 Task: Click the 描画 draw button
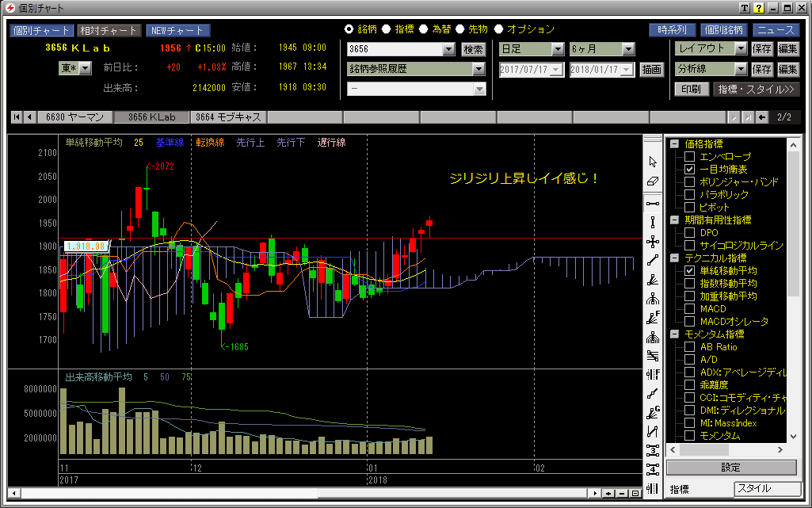tap(651, 70)
